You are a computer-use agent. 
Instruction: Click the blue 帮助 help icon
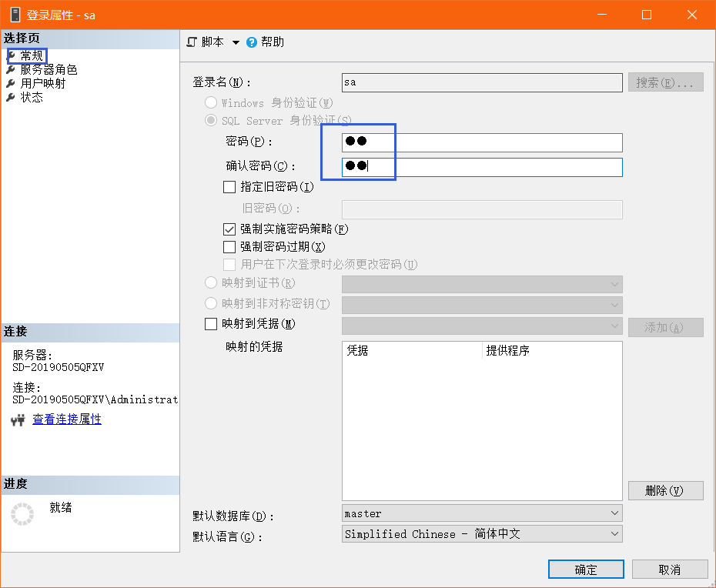pos(252,42)
